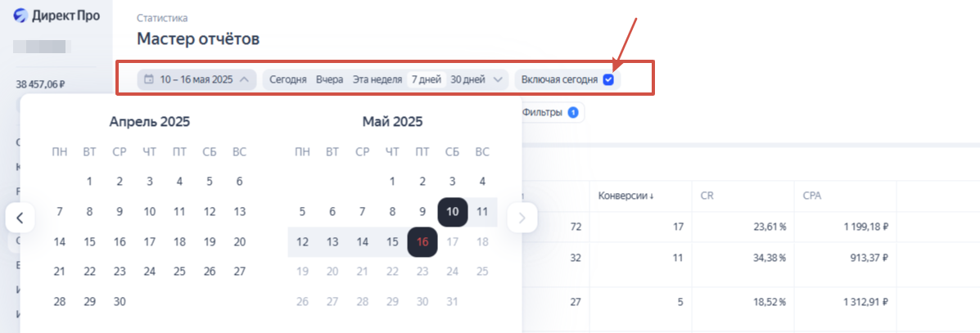The height and width of the screenshot is (333, 980).
Task: Click the next month right arrow
Action: (x=522, y=218)
